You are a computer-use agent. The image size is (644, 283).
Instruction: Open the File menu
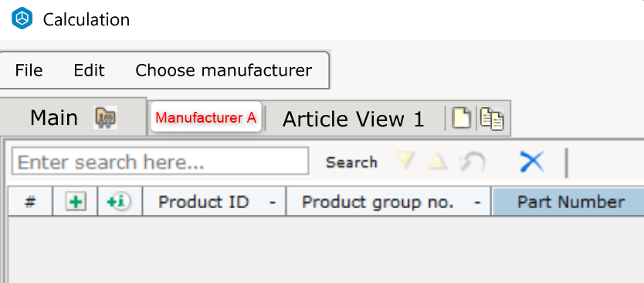pos(29,70)
